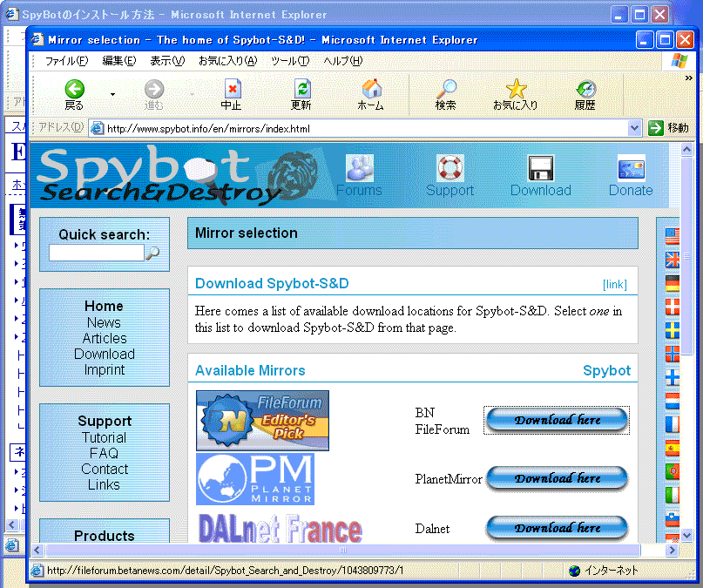
Task: Go back with the 戻る toolbar button
Action: click(x=74, y=95)
